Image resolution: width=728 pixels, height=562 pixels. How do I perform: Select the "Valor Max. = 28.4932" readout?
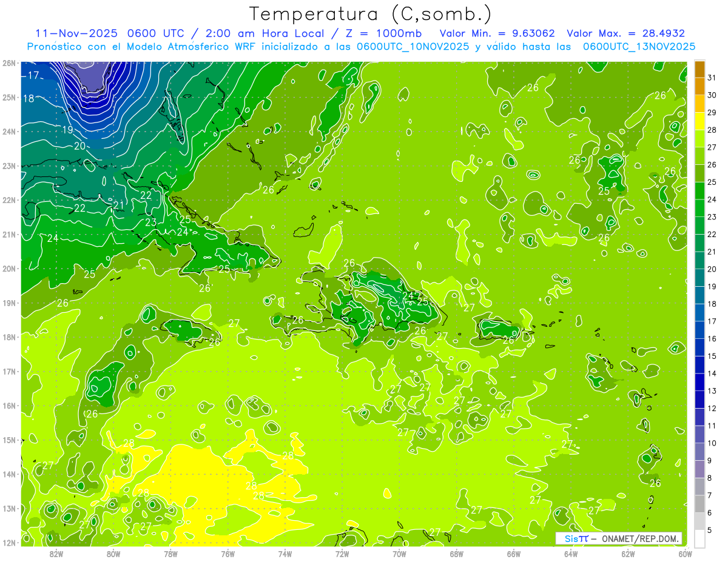coord(625,33)
